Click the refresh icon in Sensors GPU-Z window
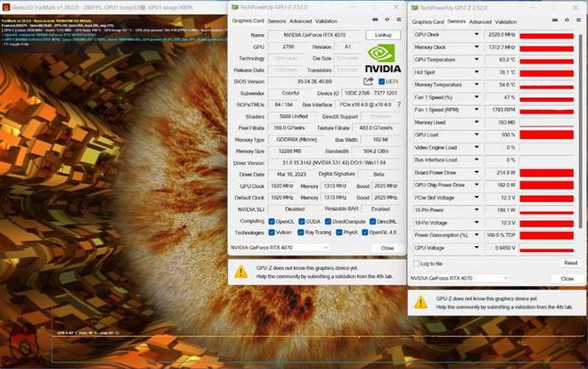The height and width of the screenshot is (369, 588). click(567, 20)
